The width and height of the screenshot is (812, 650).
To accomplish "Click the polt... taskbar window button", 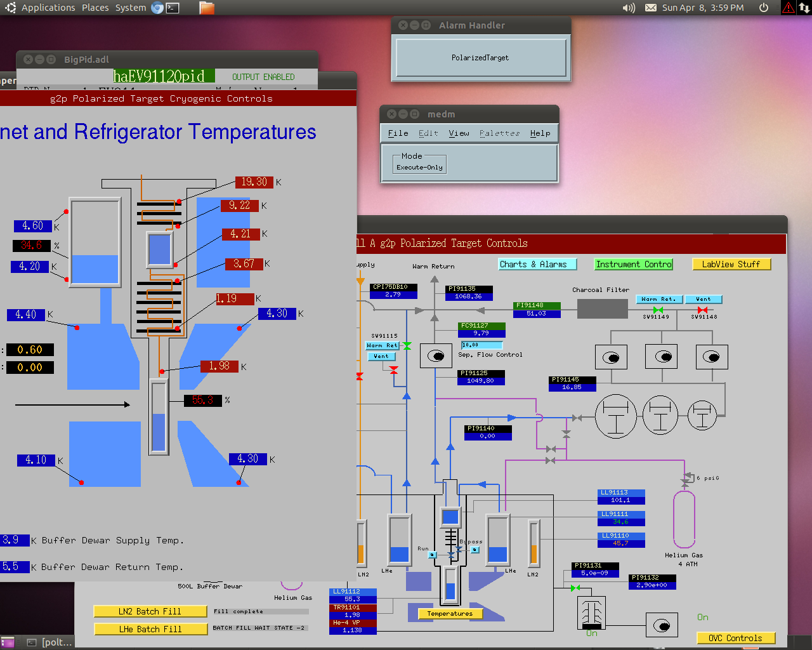I will pyautogui.click(x=49, y=642).
